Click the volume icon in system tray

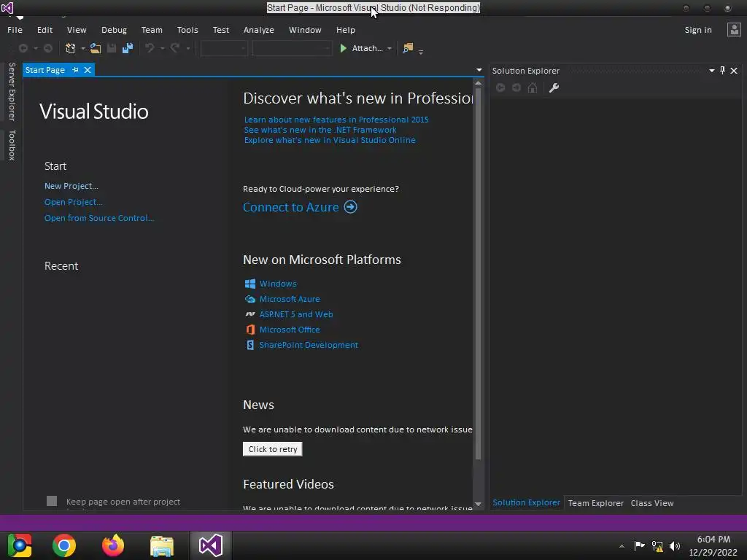click(675, 546)
